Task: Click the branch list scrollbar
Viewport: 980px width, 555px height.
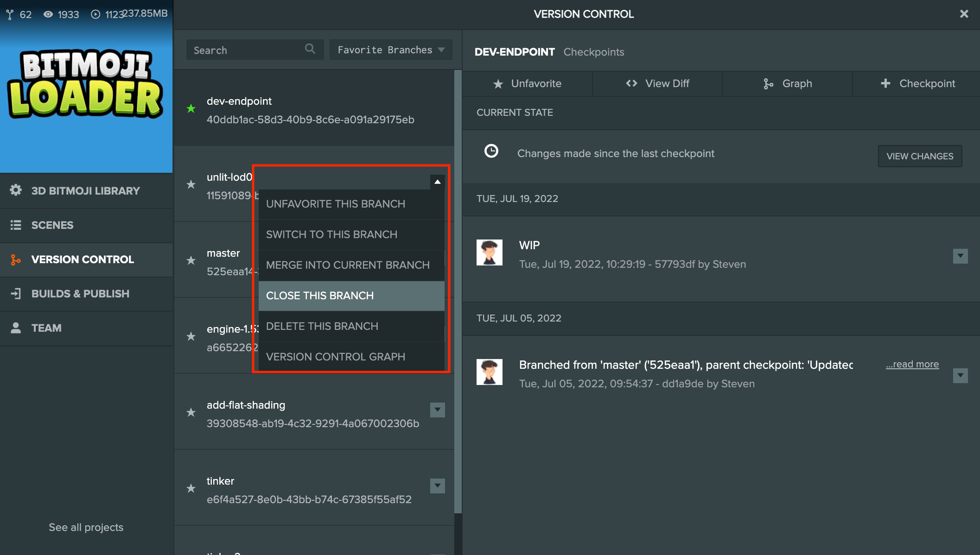Action: (458, 292)
